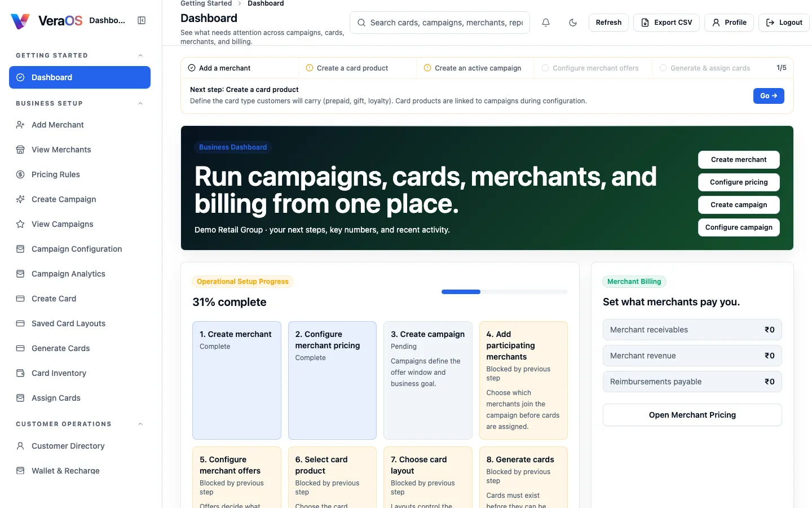Click the Campaign Analytics icon
Viewport: 812px width, 508px height.
[20, 274]
